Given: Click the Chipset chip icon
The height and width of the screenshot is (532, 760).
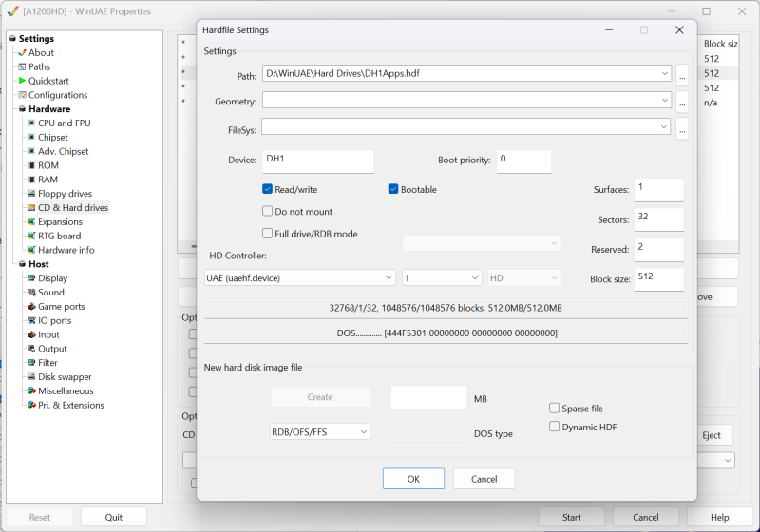Looking at the screenshot, I should [31, 137].
